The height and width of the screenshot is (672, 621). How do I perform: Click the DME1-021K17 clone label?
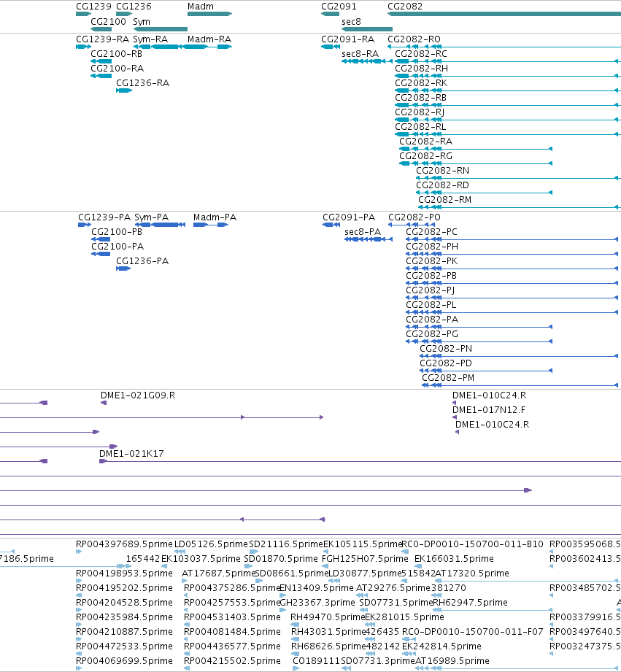pyautogui.click(x=131, y=453)
